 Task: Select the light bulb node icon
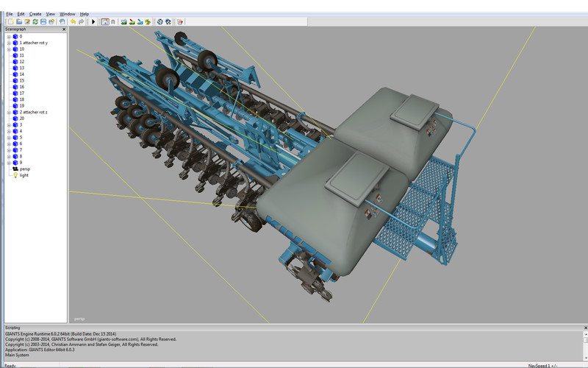(15, 175)
